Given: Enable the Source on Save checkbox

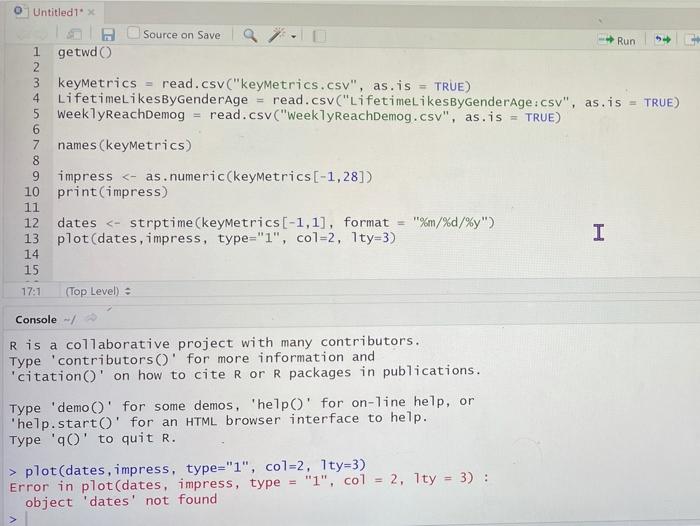Looking at the screenshot, I should (133, 33).
